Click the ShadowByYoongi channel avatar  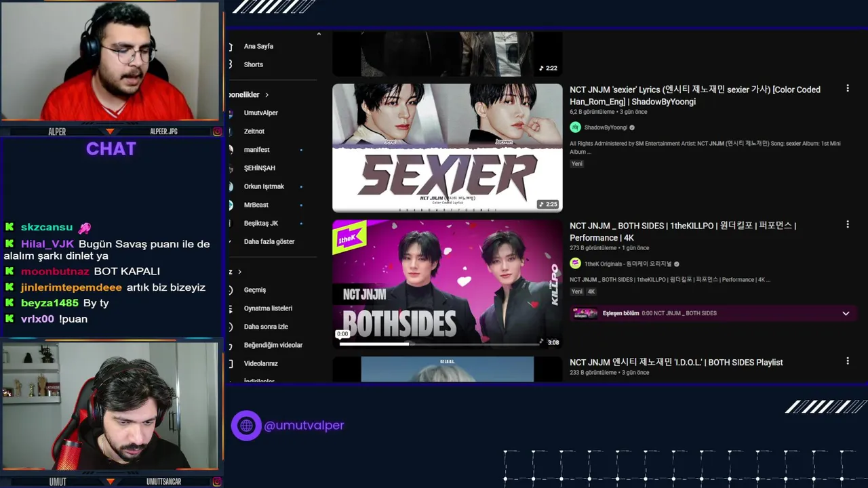tap(575, 127)
